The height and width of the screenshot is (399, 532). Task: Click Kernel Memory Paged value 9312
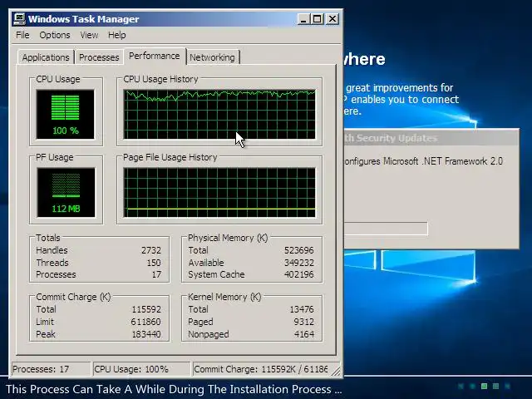304,322
